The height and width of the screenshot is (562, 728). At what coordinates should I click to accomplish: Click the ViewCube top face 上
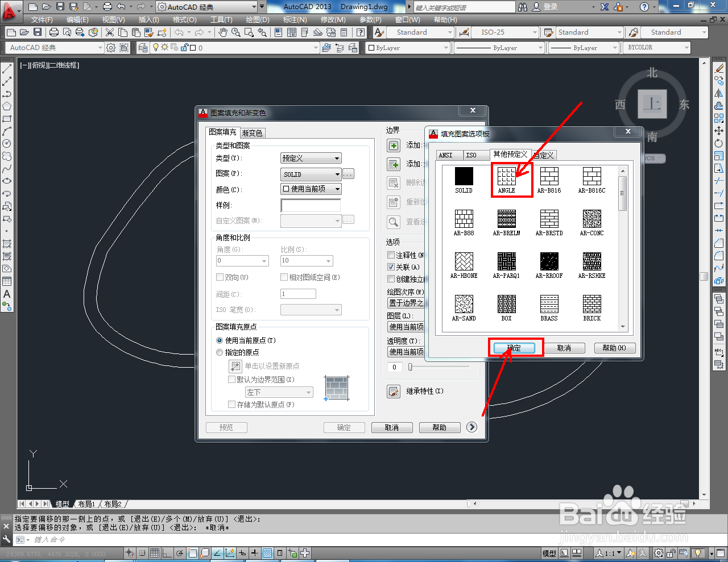coord(652,104)
